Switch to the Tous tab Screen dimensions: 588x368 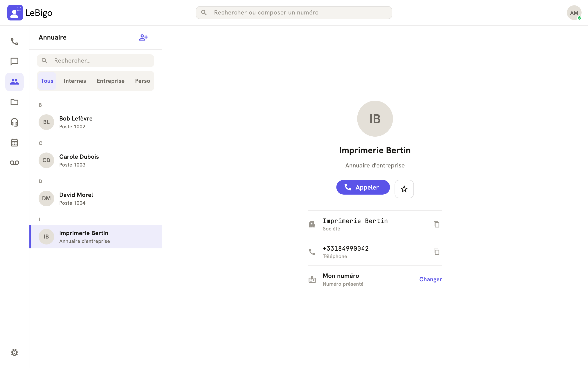click(x=47, y=81)
